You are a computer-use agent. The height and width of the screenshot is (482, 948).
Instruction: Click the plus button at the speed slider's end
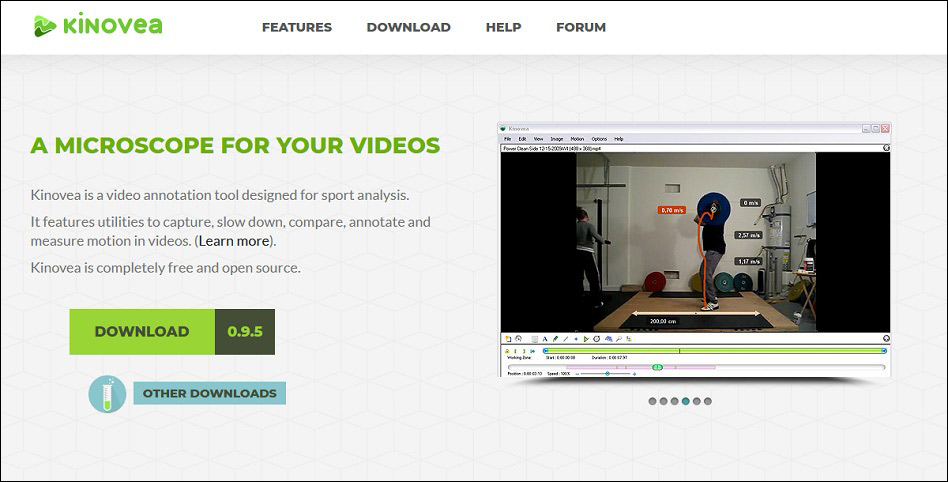pyautogui.click(x=634, y=374)
